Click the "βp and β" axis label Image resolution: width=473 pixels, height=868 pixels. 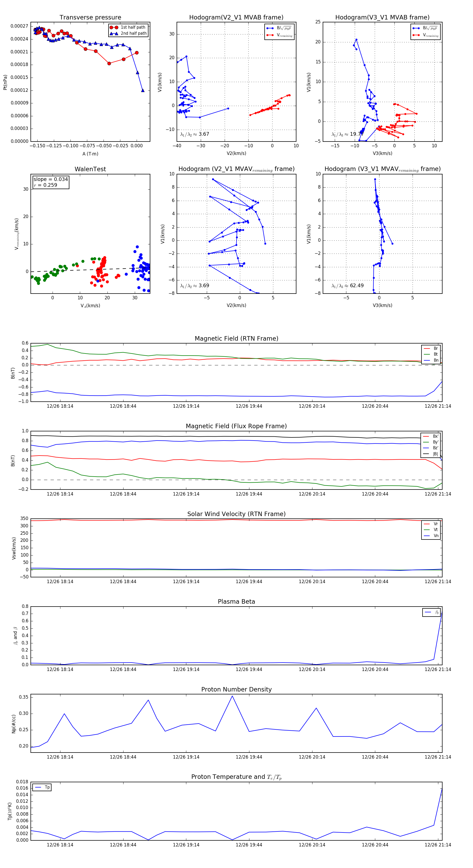tap(16, 636)
